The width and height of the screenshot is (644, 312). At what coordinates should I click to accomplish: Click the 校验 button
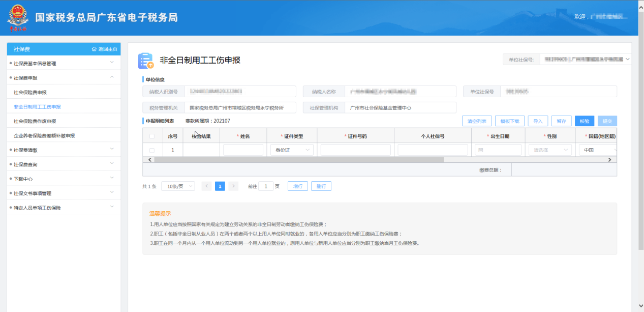tap(584, 121)
